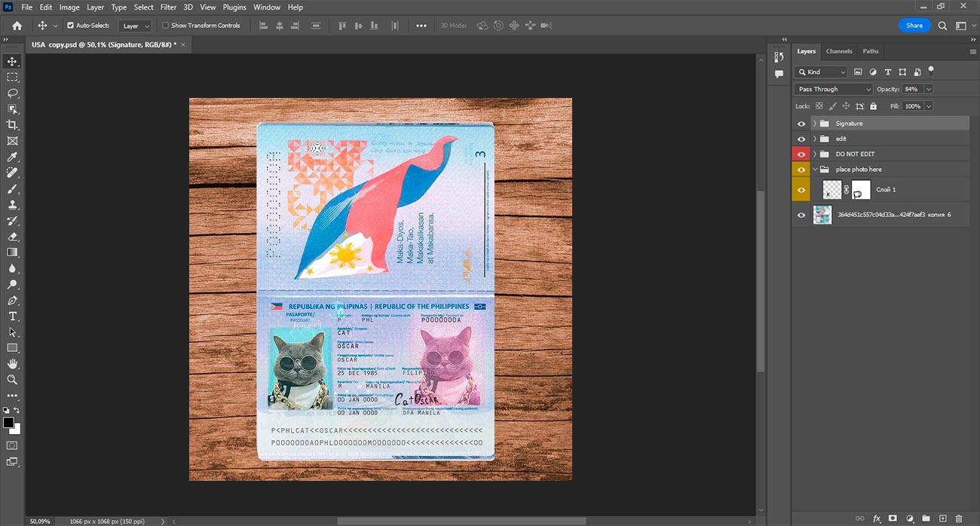Create a new group folder icon
980x526 pixels.
[x=926, y=518]
